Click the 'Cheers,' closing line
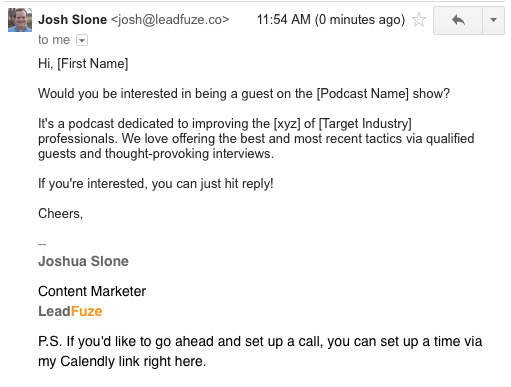 click(60, 214)
